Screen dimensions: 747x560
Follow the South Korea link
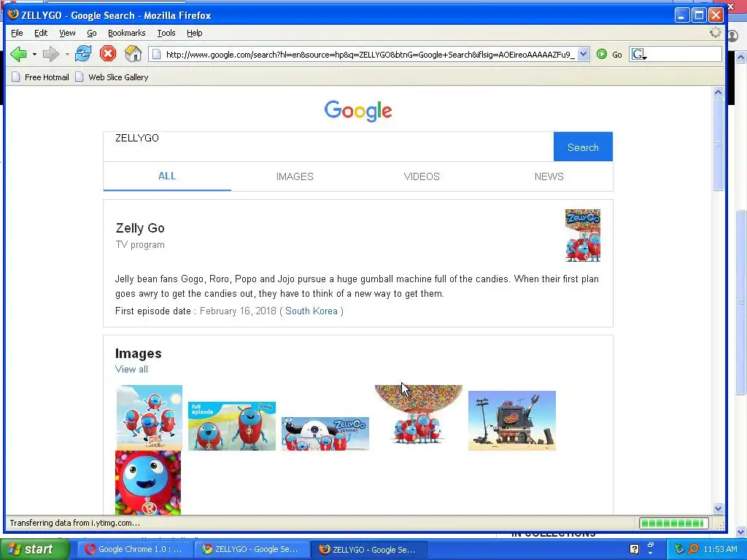pos(311,311)
